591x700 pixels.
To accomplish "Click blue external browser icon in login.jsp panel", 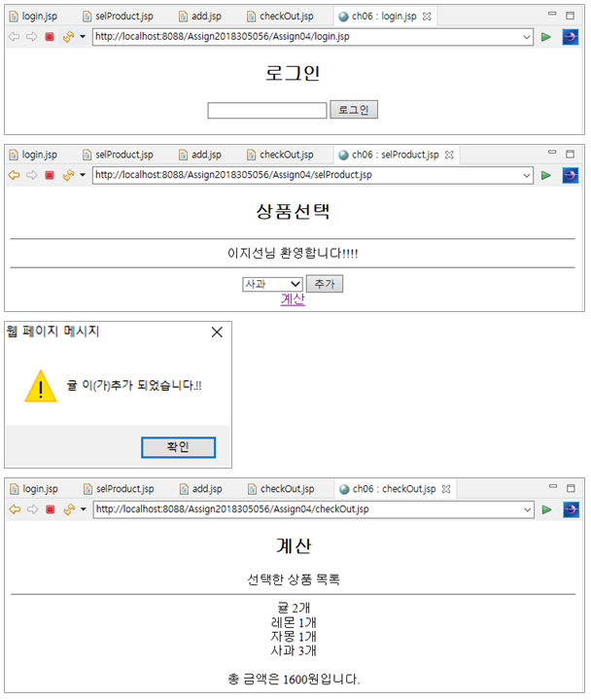I will (571, 37).
